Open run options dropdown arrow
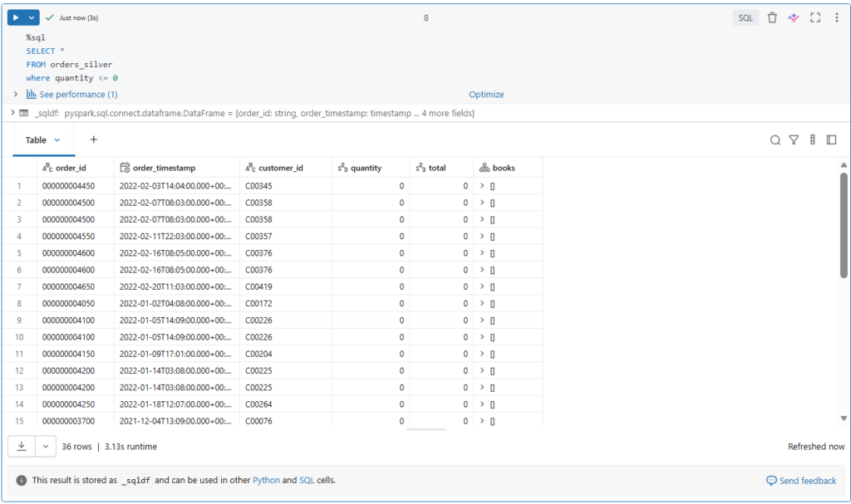Screen dimensions: 851x504 click(x=32, y=17)
